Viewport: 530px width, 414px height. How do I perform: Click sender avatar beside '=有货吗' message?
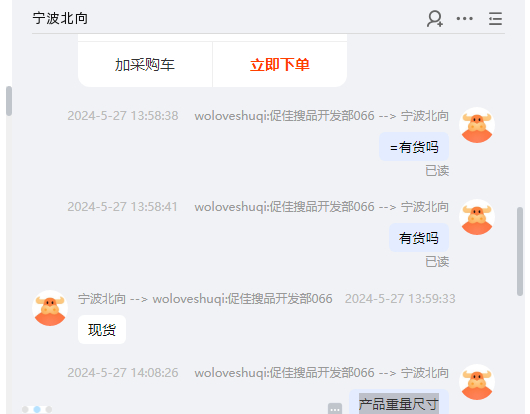477,125
